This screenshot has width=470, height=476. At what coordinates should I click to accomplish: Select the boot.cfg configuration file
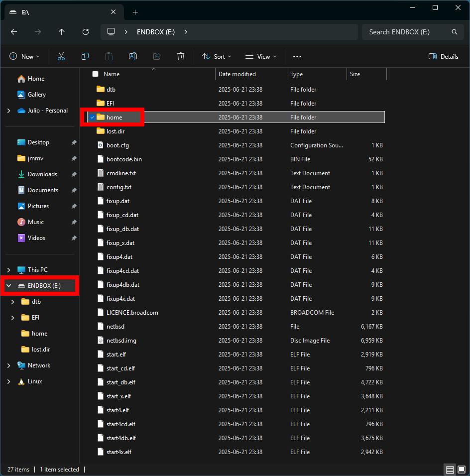[x=117, y=145]
